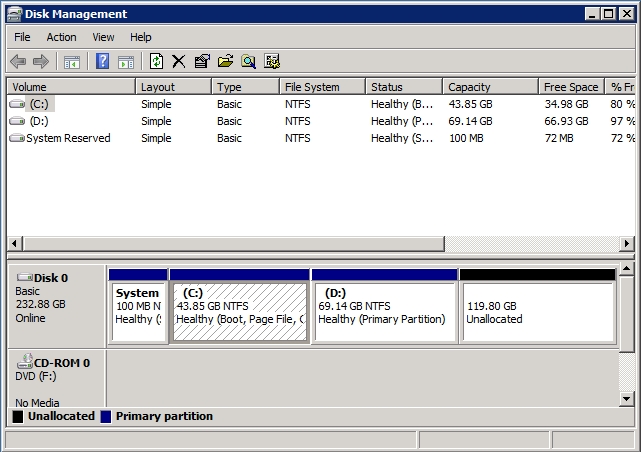Minimize the Disk Management window

click(x=592, y=14)
